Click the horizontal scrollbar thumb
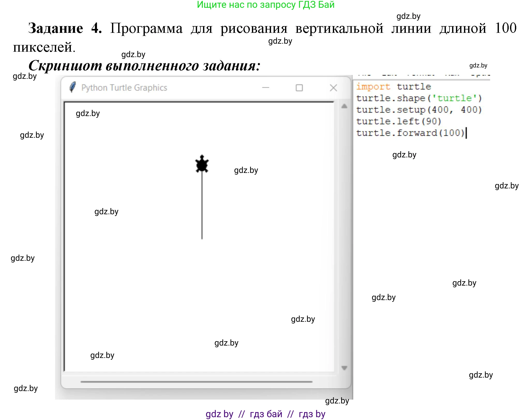The width and height of the screenshot is (532, 420). point(196,381)
